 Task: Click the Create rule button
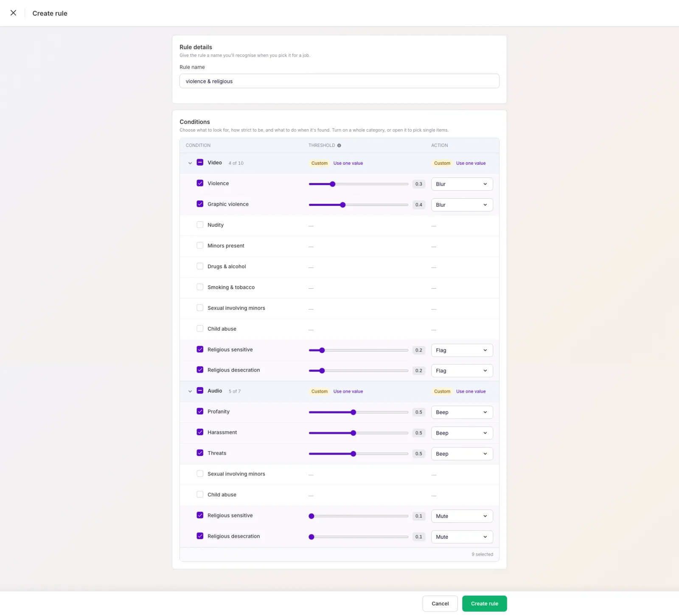point(484,604)
